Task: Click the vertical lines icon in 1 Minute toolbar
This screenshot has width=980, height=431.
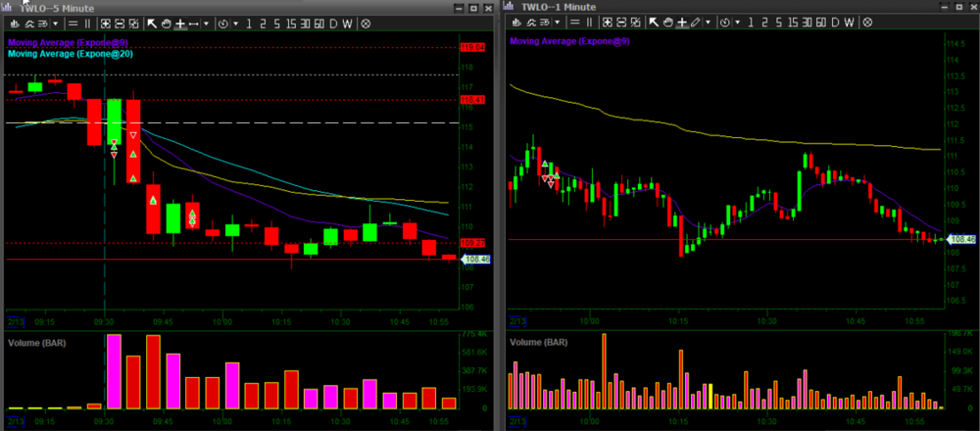Action: [x=590, y=23]
